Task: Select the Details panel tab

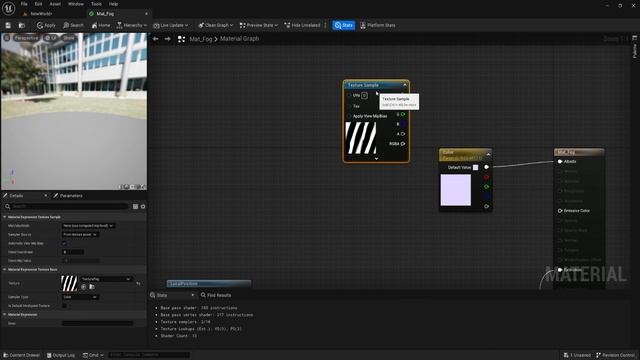Action: 16,196
